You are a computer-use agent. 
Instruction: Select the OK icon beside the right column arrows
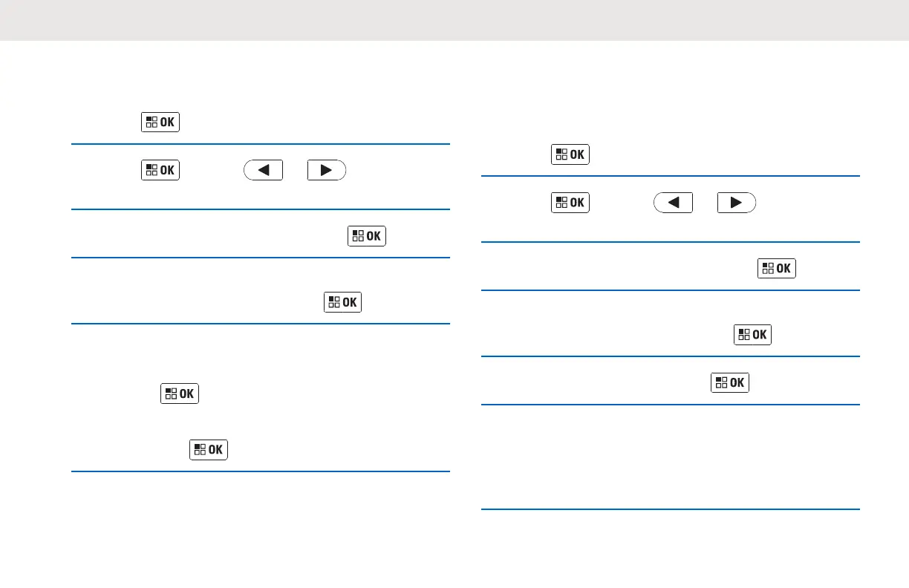570,203
